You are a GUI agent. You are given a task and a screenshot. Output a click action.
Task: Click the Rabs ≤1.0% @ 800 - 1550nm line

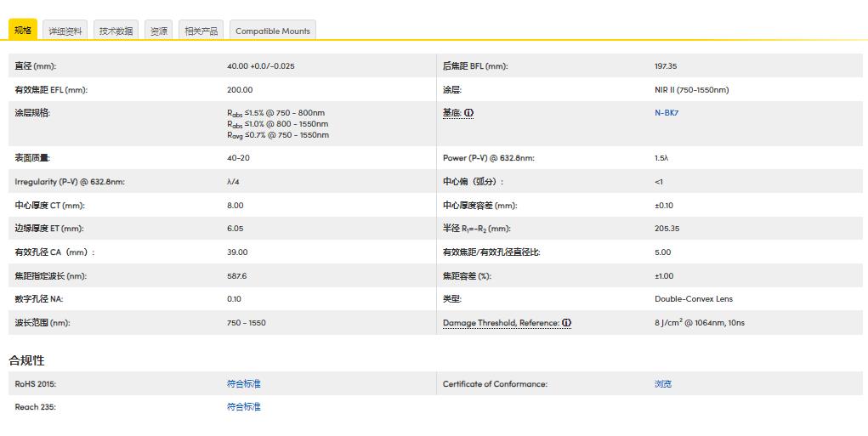click(277, 124)
